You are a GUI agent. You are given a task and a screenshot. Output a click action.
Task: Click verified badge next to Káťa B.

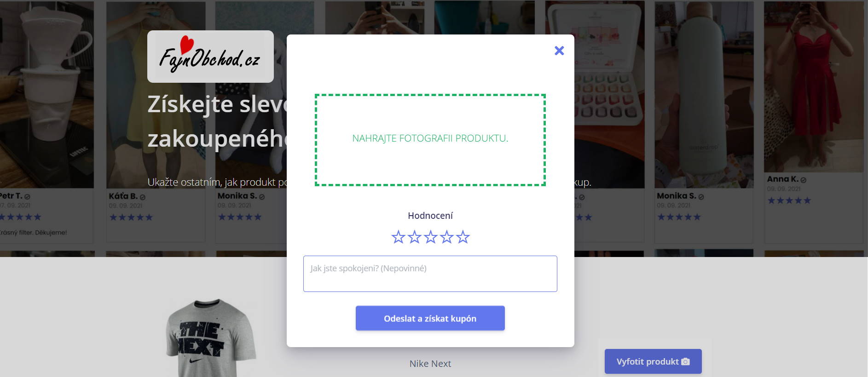[142, 197]
